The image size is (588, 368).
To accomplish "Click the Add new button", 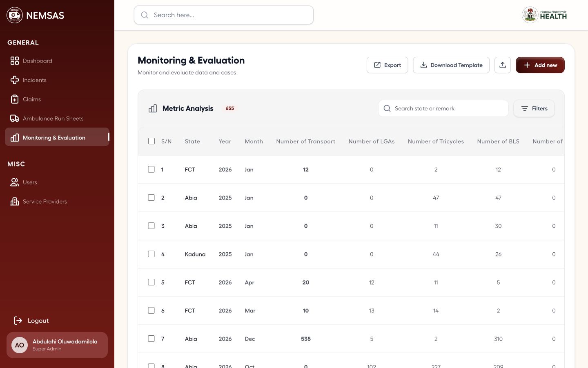I will click(x=540, y=65).
